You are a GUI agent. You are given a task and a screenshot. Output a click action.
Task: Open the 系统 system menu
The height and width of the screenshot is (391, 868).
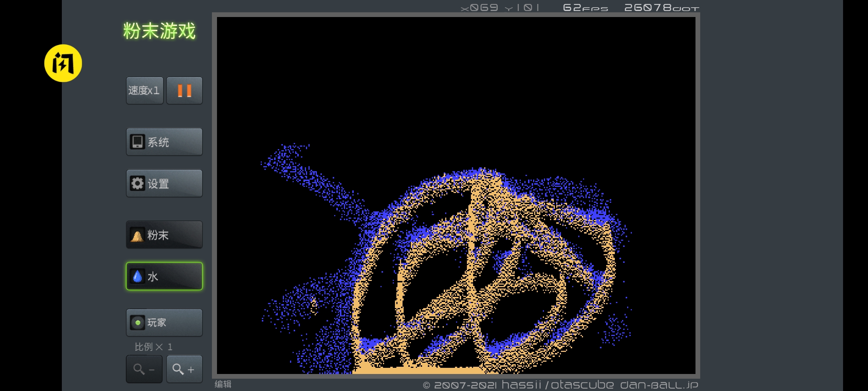click(164, 142)
